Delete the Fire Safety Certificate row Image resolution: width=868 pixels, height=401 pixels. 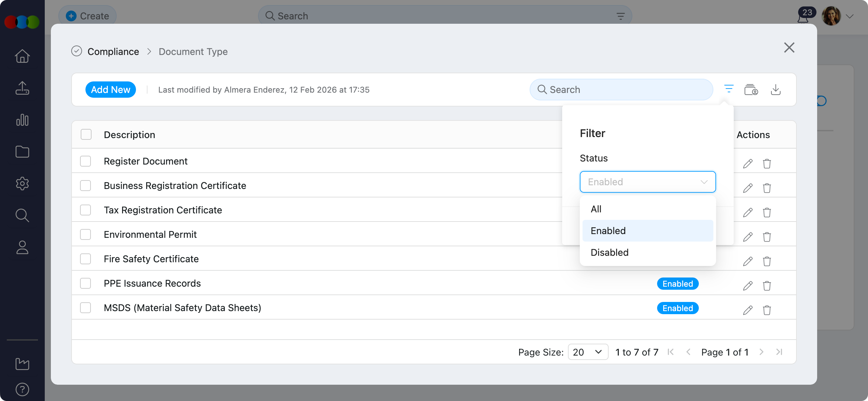[767, 261]
